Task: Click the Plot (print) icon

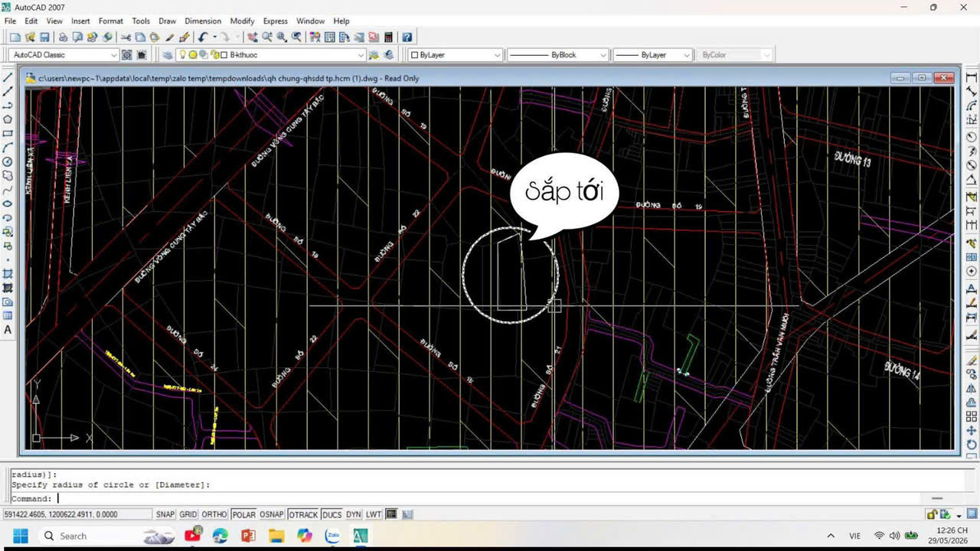Action: coord(63,37)
